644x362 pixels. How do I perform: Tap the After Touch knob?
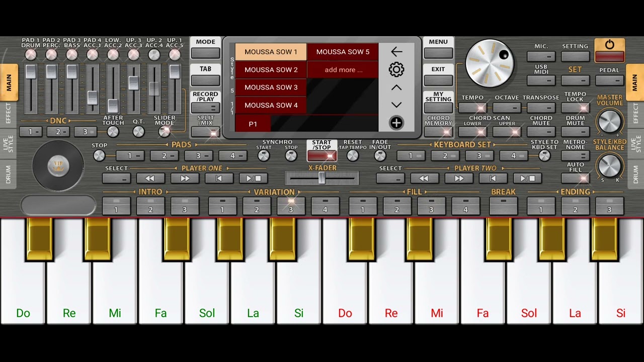(113, 132)
